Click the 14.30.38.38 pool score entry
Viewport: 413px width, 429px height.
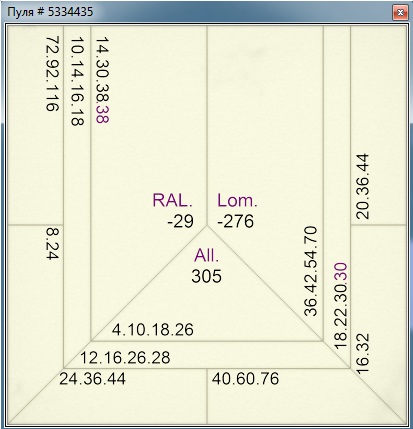pyautogui.click(x=102, y=80)
